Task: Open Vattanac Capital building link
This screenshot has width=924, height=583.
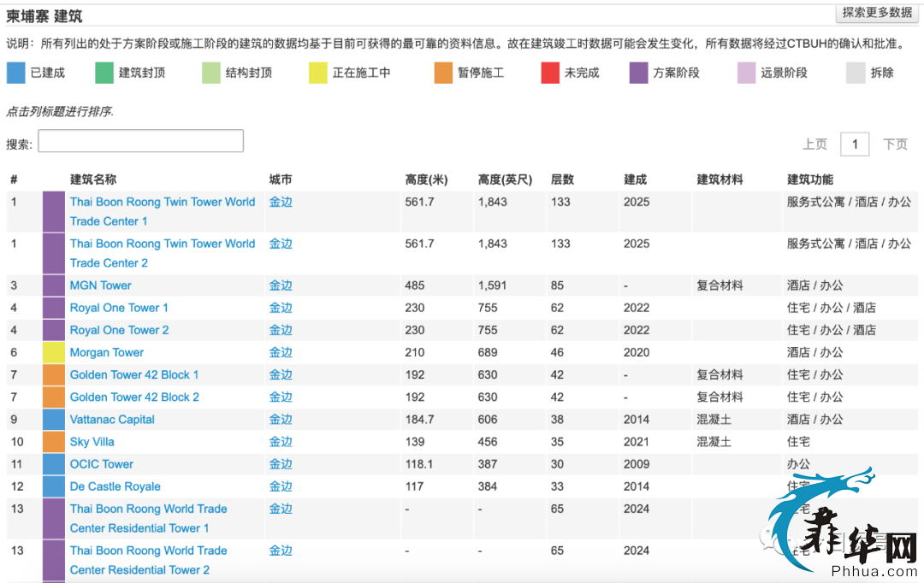Action: [113, 420]
